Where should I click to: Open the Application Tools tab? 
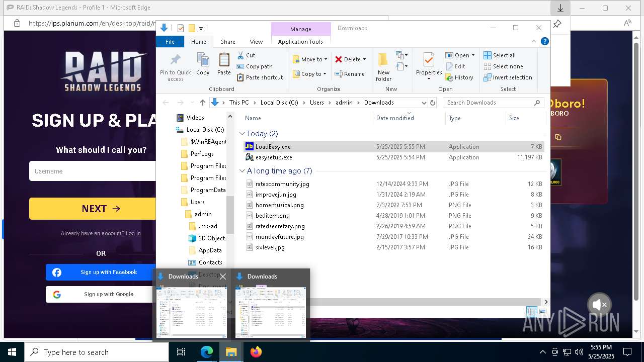[300, 42]
